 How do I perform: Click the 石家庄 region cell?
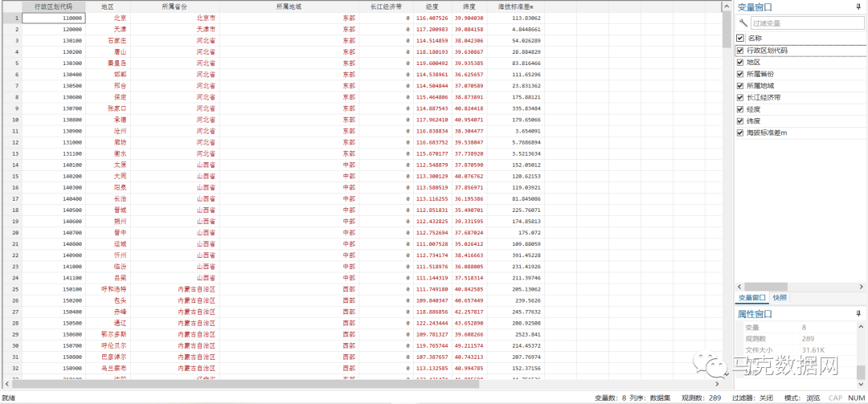[108, 40]
